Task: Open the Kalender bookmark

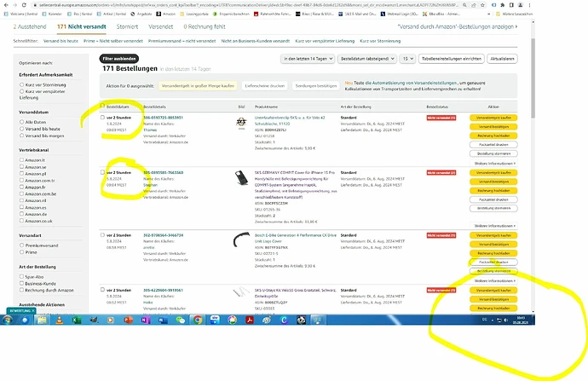Action: click(x=52, y=14)
